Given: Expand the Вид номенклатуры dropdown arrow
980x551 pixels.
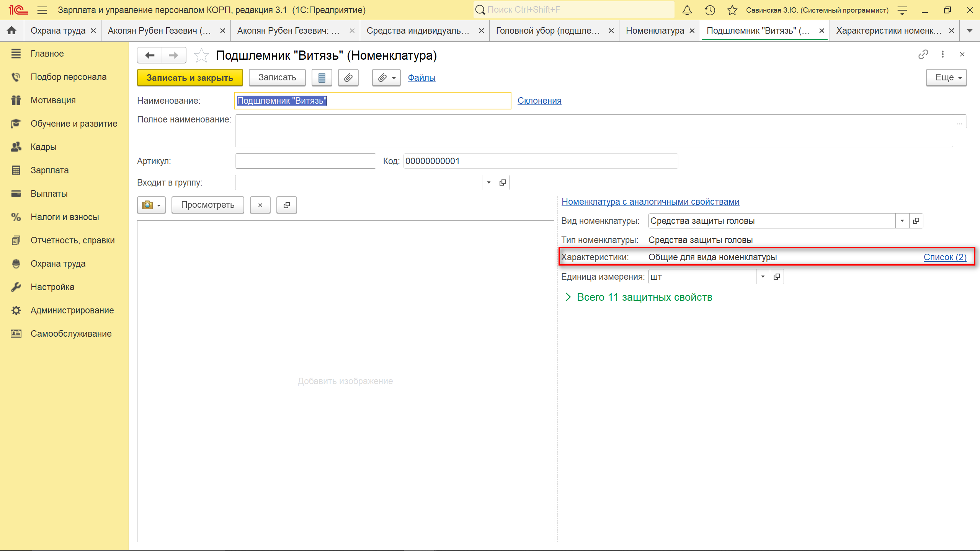Looking at the screenshot, I should [x=902, y=221].
